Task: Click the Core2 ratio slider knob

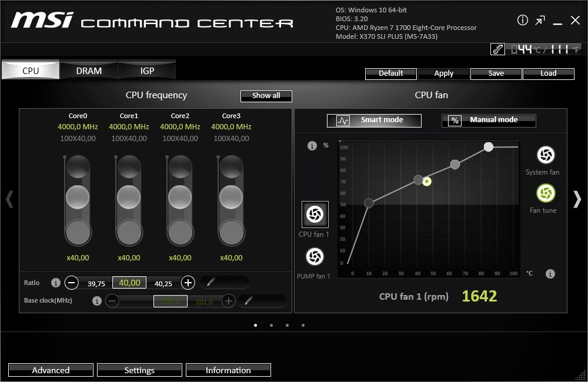Action: click(180, 197)
